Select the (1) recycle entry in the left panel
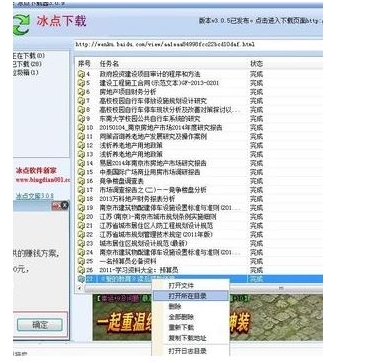Viewport: 381px width, 363px height. (26, 72)
